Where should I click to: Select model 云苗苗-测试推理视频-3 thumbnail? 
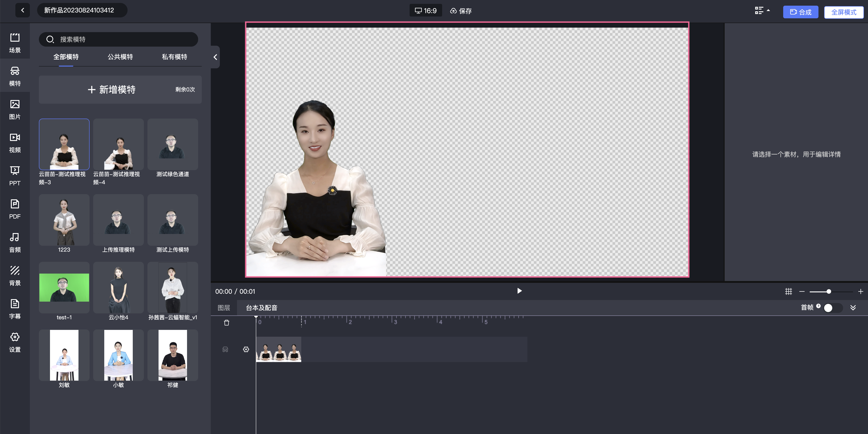coord(64,144)
